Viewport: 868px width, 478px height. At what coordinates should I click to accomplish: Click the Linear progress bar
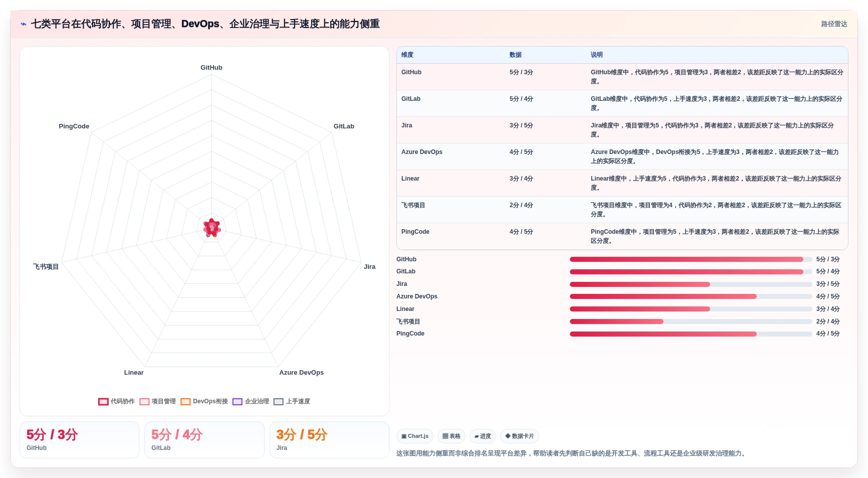click(691, 309)
